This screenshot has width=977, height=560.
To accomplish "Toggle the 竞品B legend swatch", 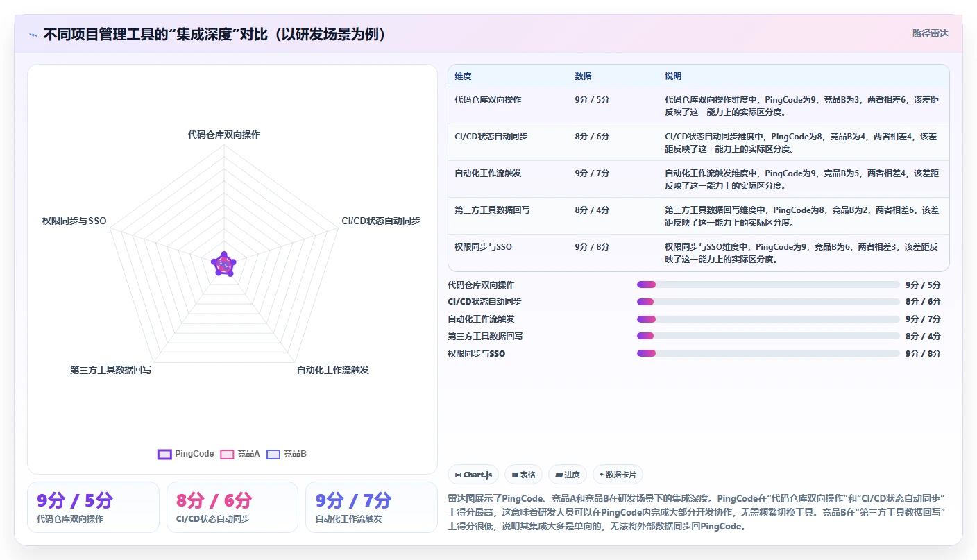I will tap(273, 454).
